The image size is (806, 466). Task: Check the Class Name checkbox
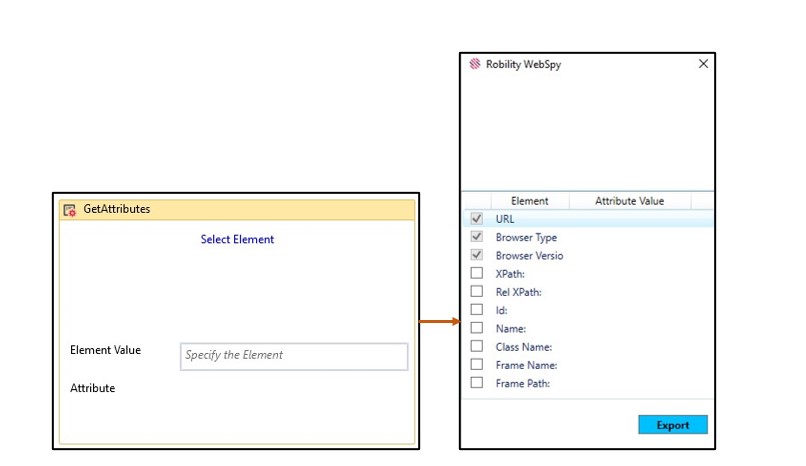477,346
